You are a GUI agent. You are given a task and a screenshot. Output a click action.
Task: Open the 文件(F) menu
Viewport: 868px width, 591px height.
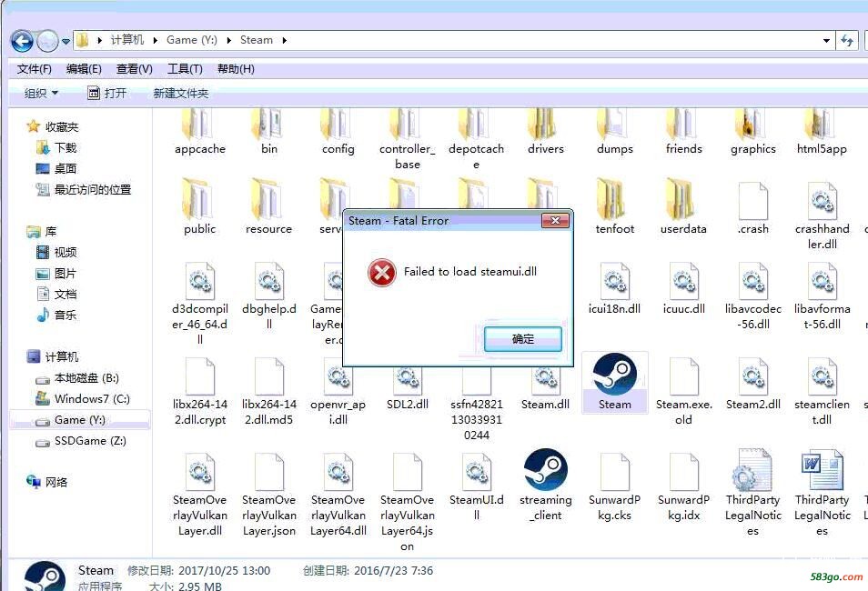[x=35, y=69]
